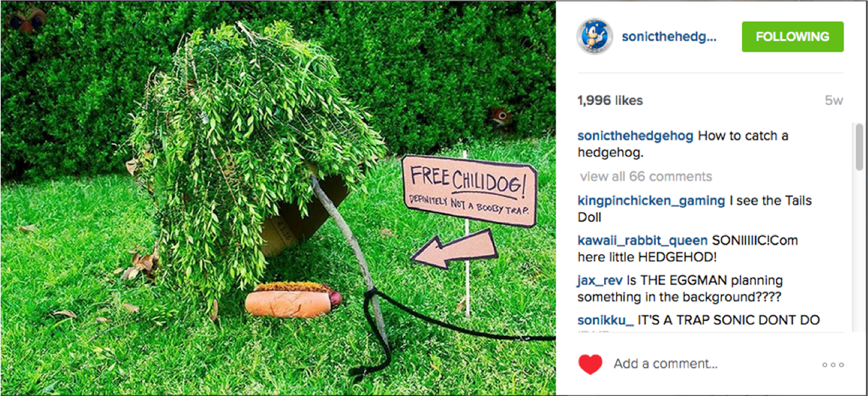
Task: Open the 1,996 likes list
Action: coord(610,101)
